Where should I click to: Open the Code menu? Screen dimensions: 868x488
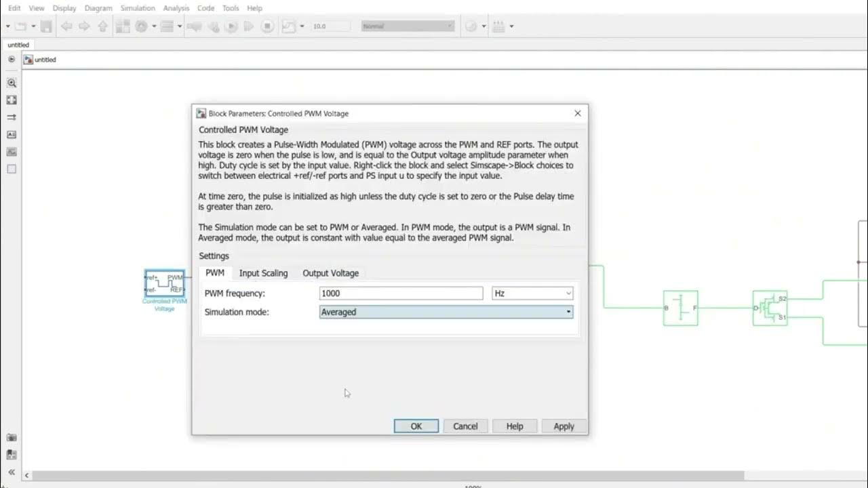point(205,8)
